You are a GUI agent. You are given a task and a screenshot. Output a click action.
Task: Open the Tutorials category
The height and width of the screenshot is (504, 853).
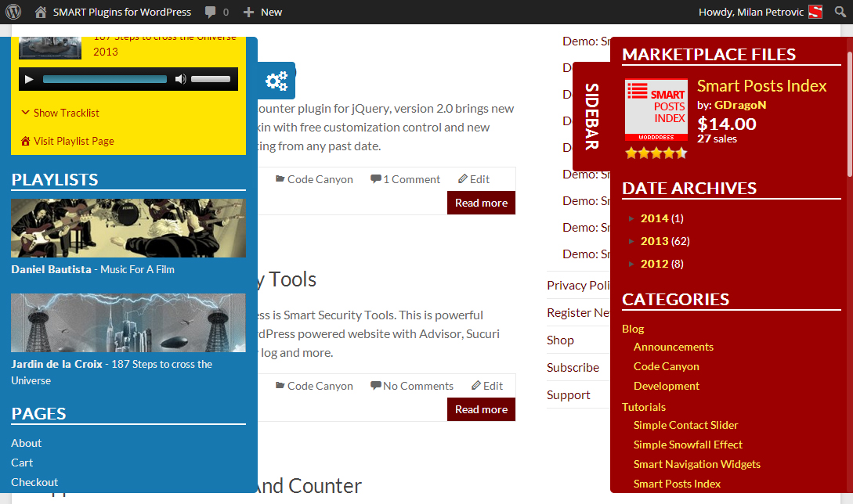pyautogui.click(x=644, y=407)
